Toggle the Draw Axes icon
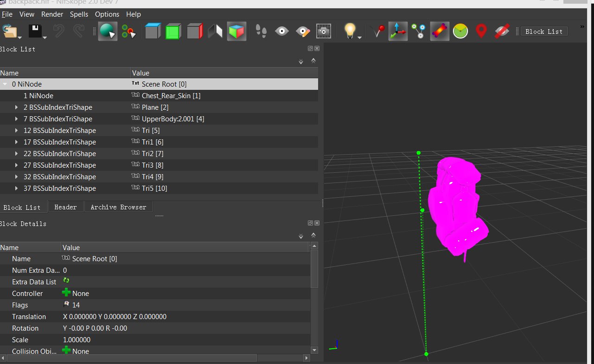Image resolution: width=594 pixels, height=364 pixels. (398, 31)
